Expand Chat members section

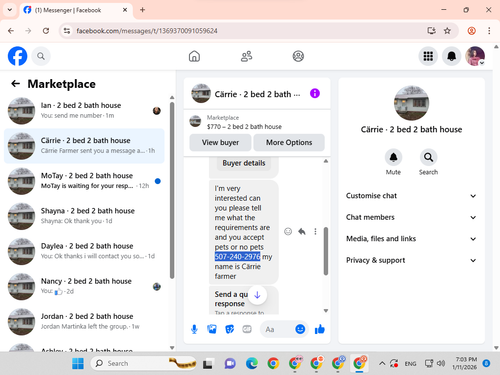pyautogui.click(x=411, y=217)
